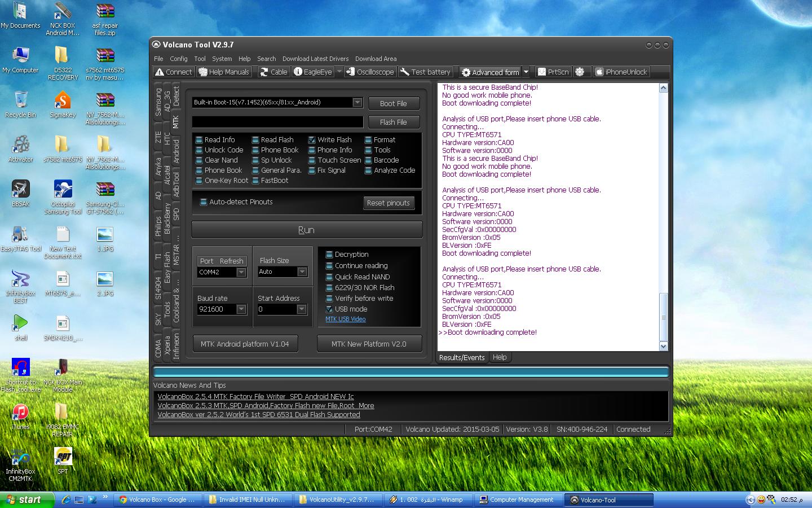This screenshot has height=508, width=812.
Task: Open NCK BOX Android desktop shortcut
Action: tap(62, 19)
